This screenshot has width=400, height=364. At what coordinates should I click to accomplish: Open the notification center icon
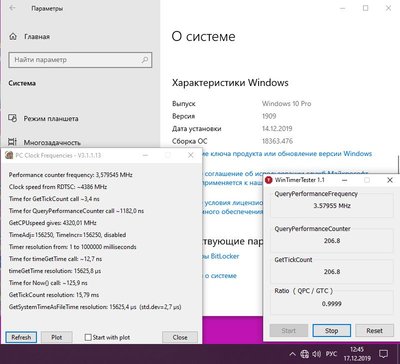click(384, 354)
